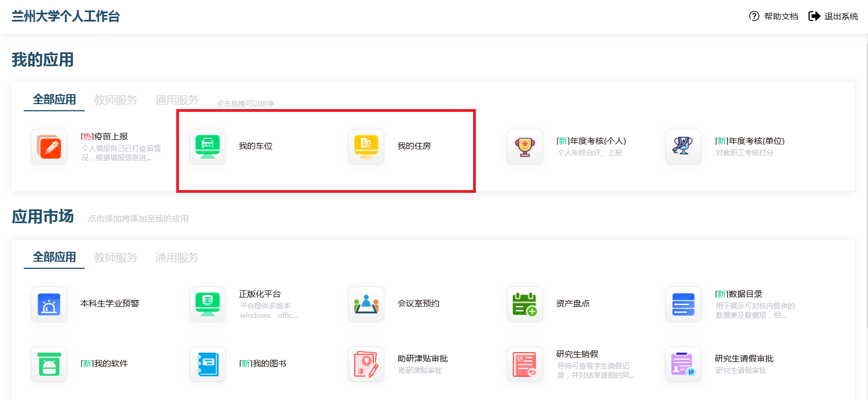Open the 正版化平台 green monitor icon
Image resolution: width=868 pixels, height=400 pixels.
click(208, 304)
